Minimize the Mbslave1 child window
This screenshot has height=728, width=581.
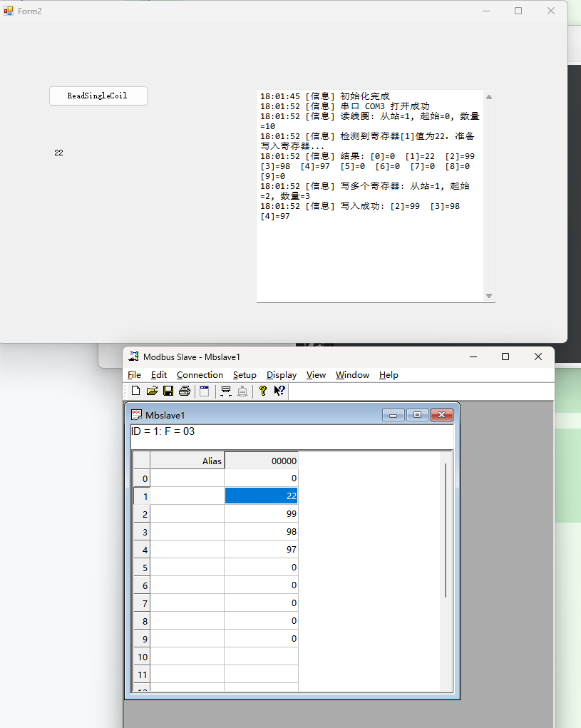coord(393,414)
